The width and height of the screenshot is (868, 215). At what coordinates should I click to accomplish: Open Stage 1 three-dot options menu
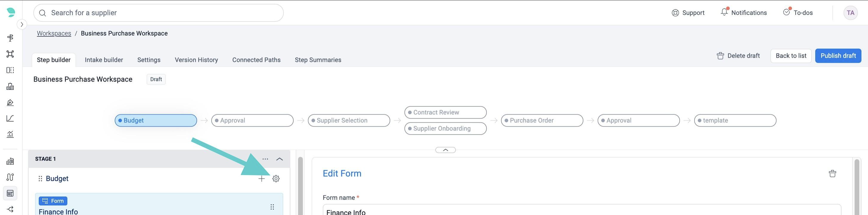tap(265, 159)
